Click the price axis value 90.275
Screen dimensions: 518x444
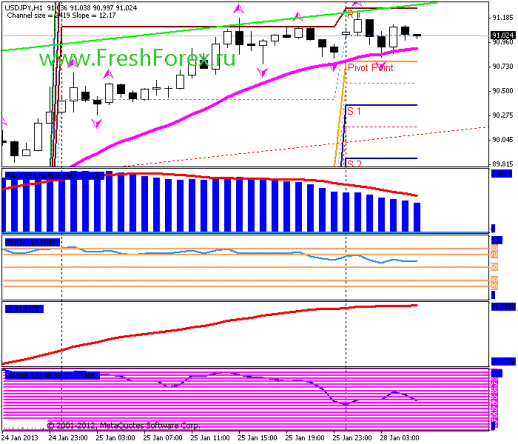click(x=503, y=115)
